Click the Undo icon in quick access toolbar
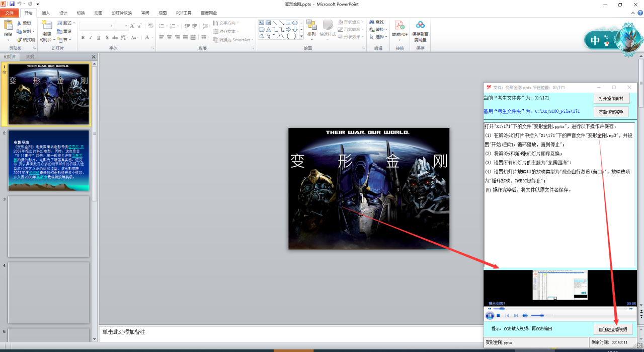644x352 pixels. coord(20,4)
